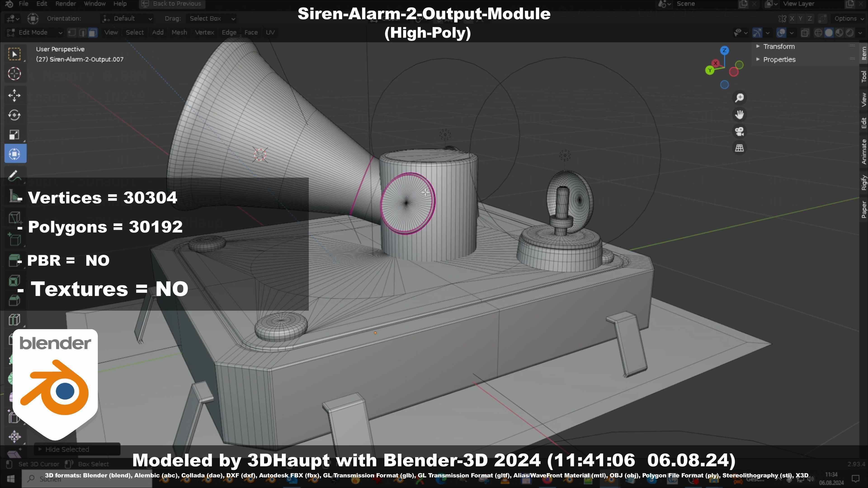868x488 pixels.
Task: Open the Render menu
Action: tap(66, 4)
